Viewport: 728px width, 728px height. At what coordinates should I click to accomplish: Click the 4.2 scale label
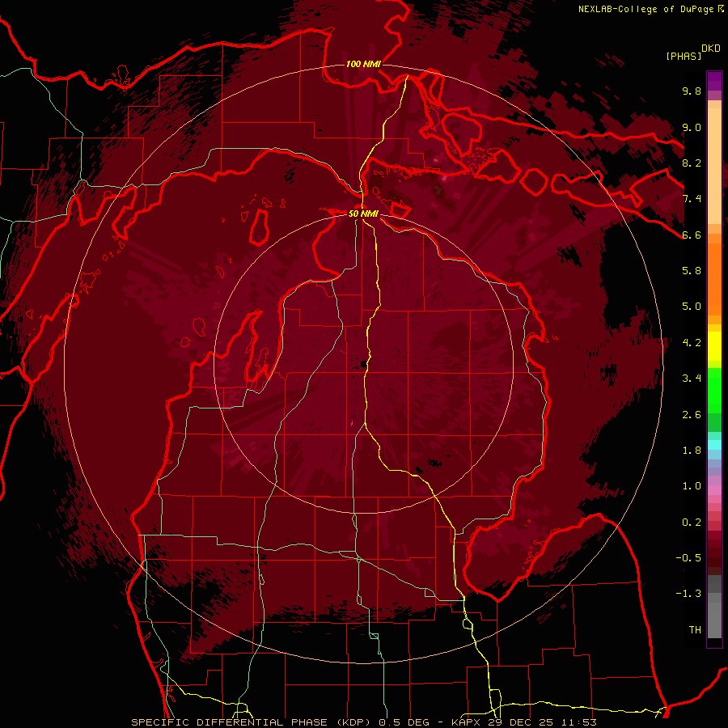[692, 343]
